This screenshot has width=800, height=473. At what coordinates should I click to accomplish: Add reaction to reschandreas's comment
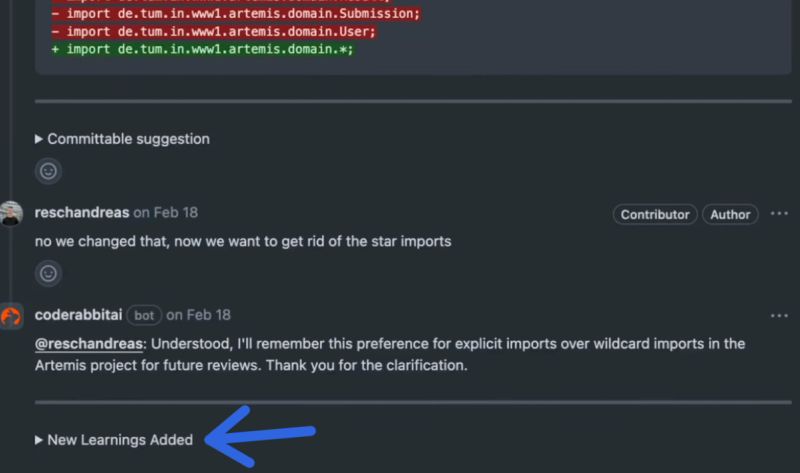[48, 273]
